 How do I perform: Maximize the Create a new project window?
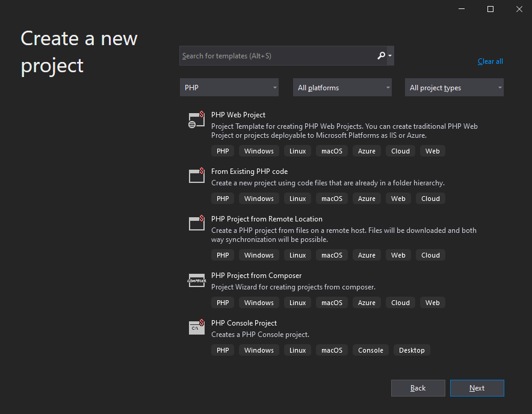[490, 9]
